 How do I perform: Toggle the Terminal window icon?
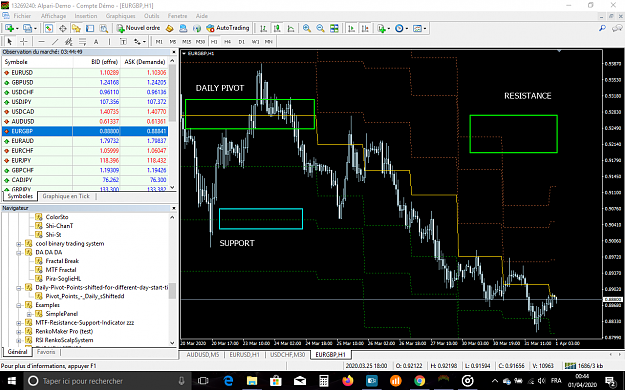[90, 28]
